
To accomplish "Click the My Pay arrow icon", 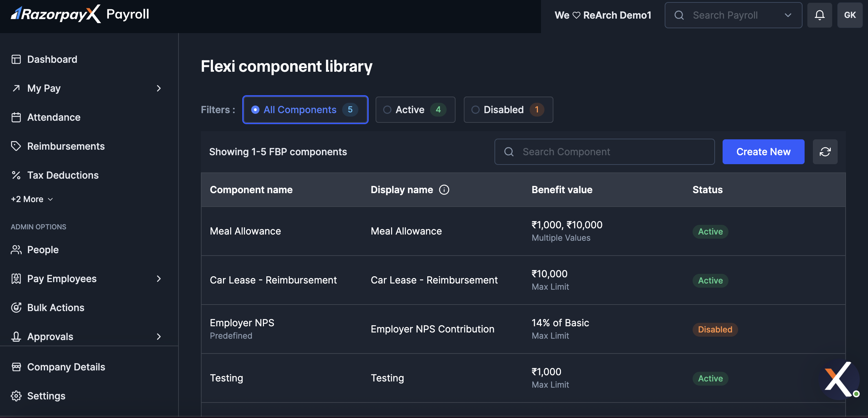I will tap(16, 88).
